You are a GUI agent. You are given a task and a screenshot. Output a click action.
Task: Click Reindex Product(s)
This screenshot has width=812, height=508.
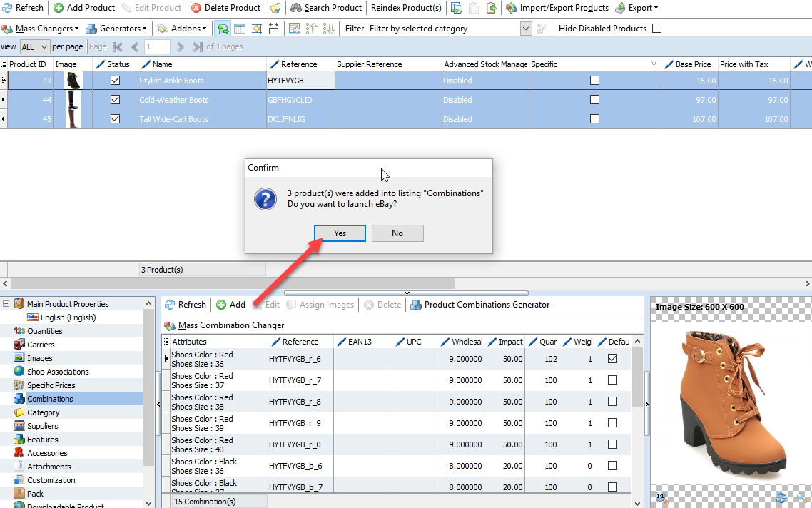[x=406, y=8]
